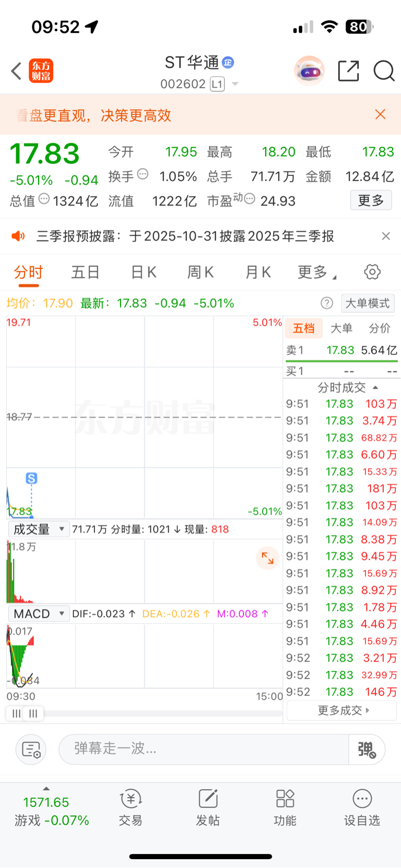Tap the back arrow icon

(x=16, y=71)
